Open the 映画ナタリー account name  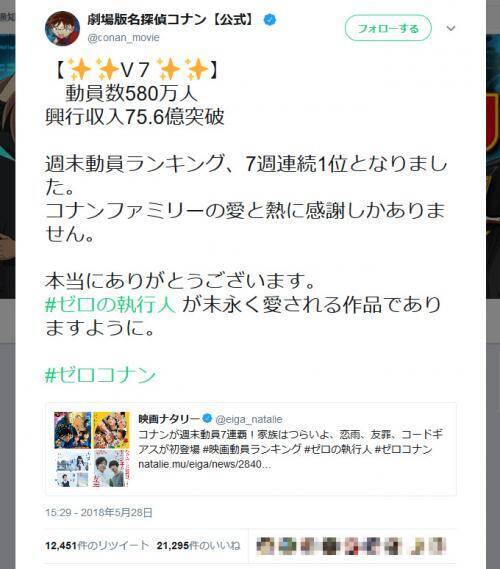(169, 419)
